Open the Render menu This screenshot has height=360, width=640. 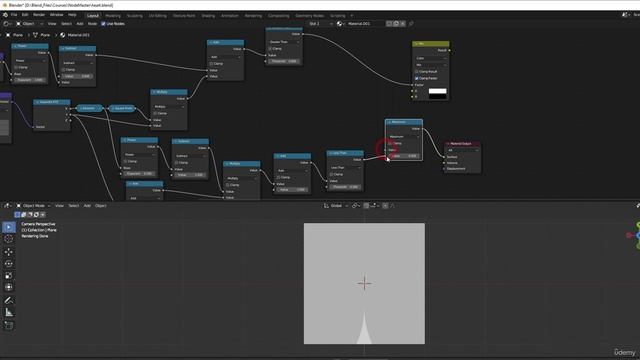pyautogui.click(x=39, y=15)
